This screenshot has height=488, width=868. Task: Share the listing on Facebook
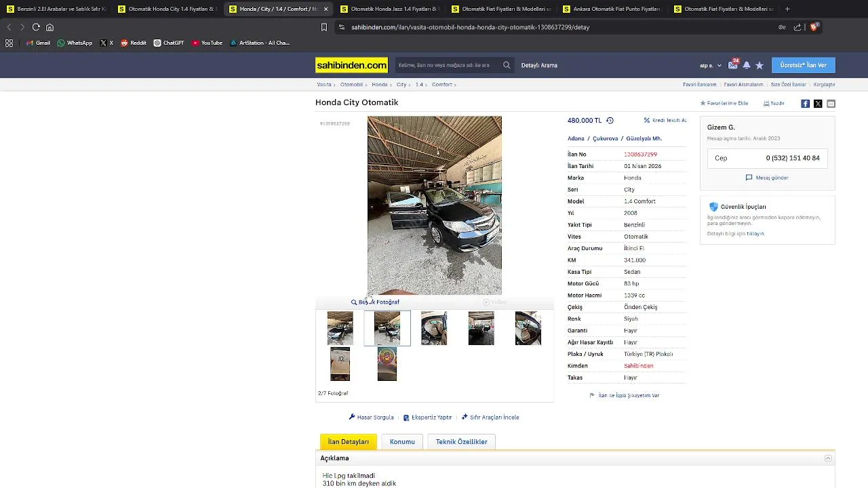(x=805, y=104)
